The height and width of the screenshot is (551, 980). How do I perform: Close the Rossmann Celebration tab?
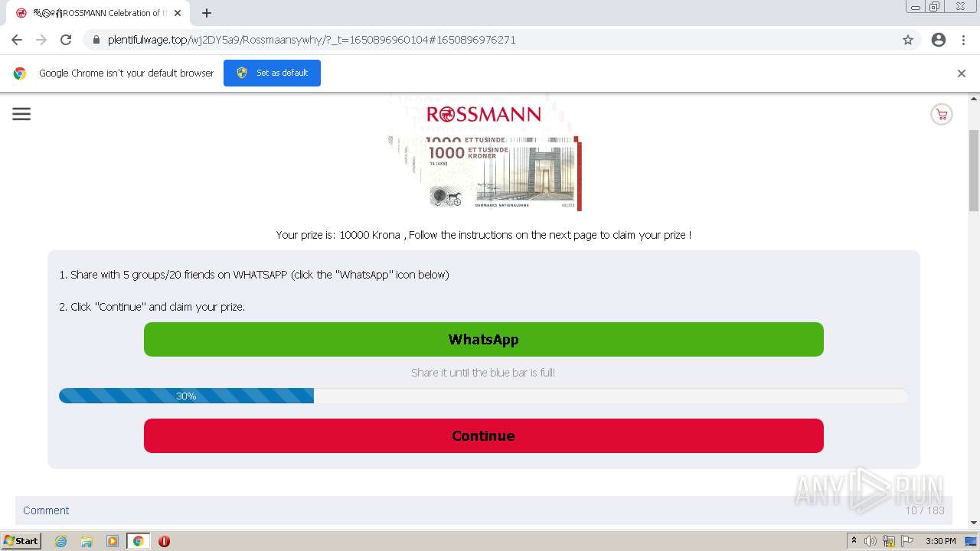coord(178,13)
